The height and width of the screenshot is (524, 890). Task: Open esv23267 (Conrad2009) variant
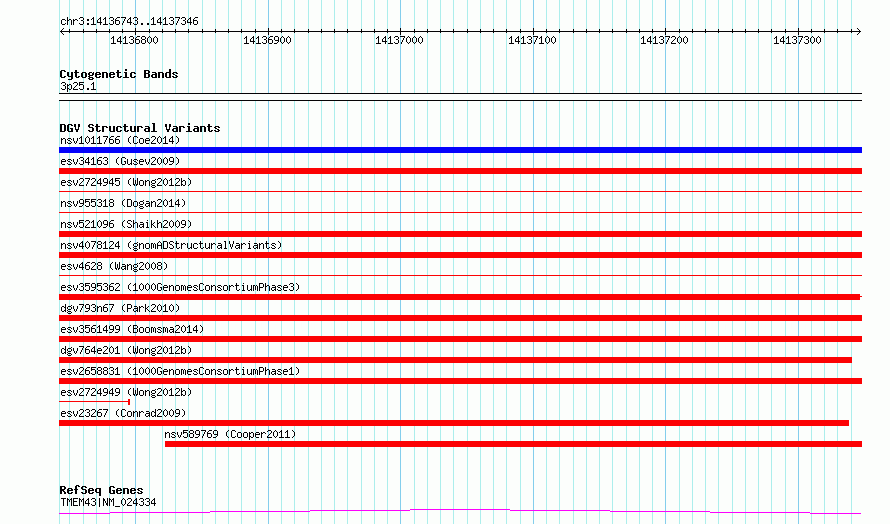tap(123, 413)
